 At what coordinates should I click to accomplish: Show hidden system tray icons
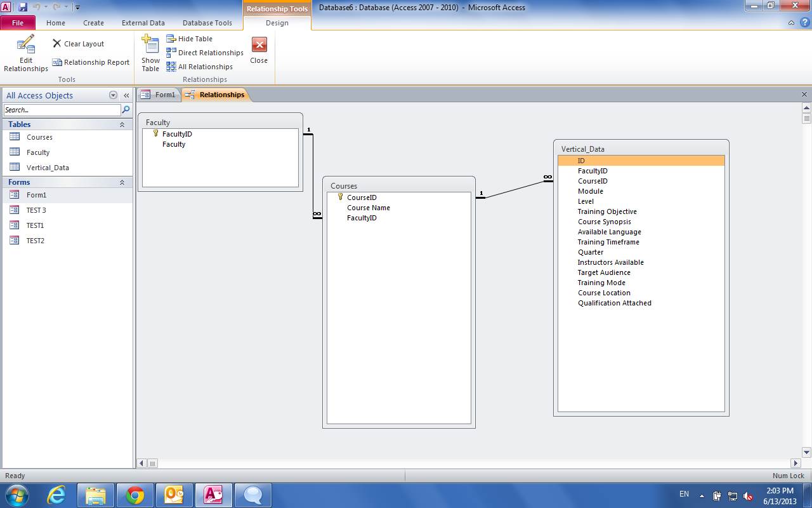pyautogui.click(x=702, y=496)
